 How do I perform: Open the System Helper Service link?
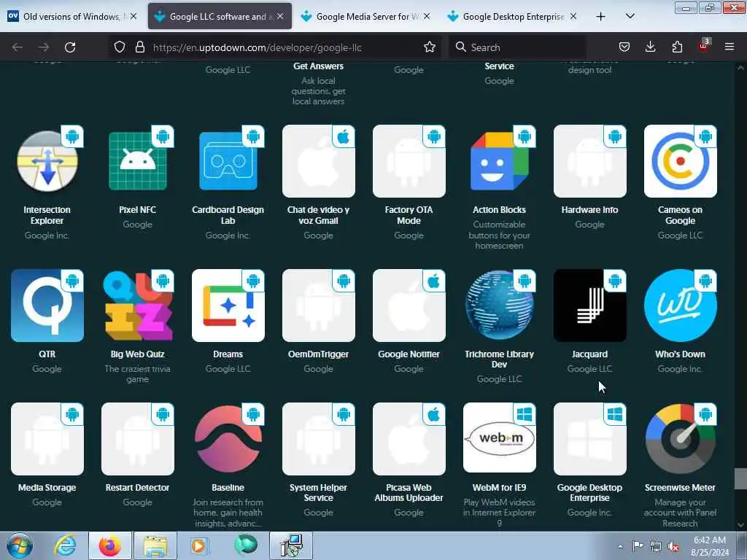tap(318, 492)
